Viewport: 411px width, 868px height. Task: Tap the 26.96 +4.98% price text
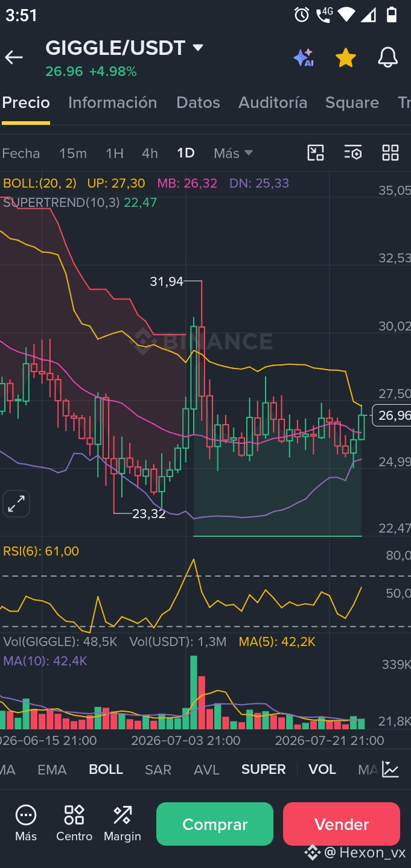click(x=91, y=72)
